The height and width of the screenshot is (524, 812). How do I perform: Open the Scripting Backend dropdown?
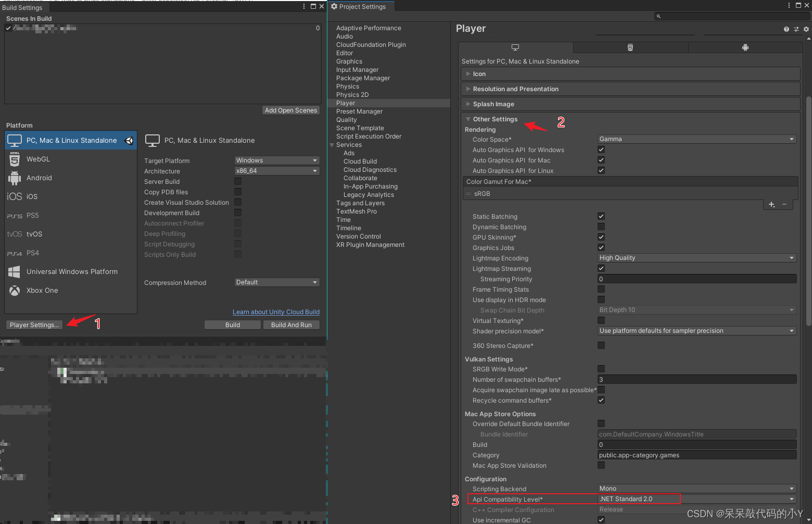coord(697,489)
